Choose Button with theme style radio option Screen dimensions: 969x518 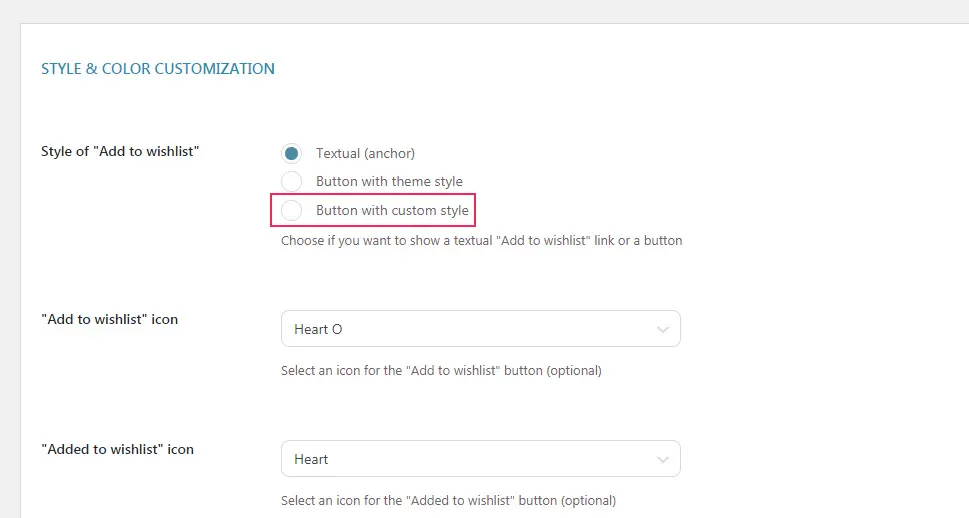tap(291, 182)
